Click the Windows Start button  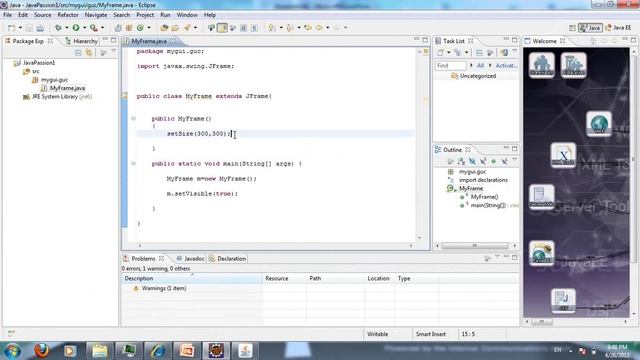pos(12,351)
